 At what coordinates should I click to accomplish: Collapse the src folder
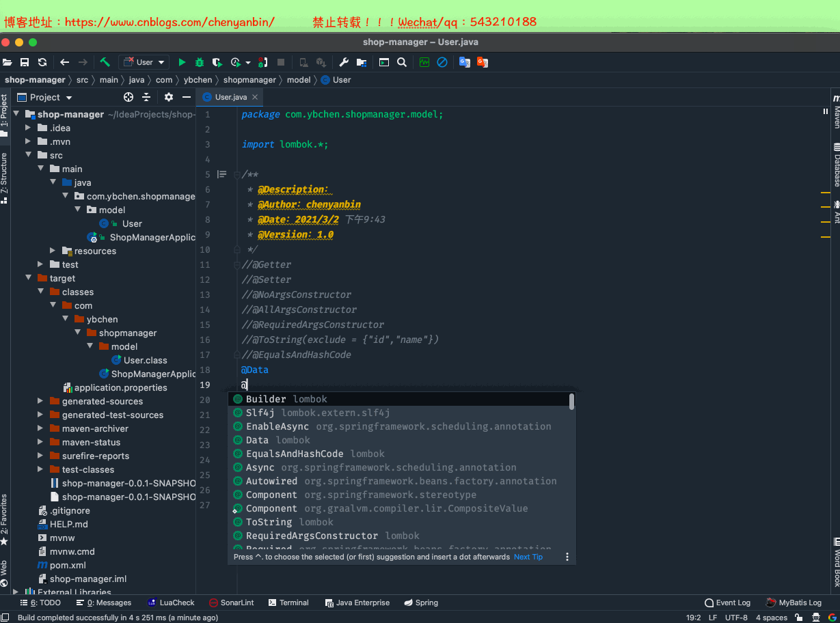pos(27,155)
